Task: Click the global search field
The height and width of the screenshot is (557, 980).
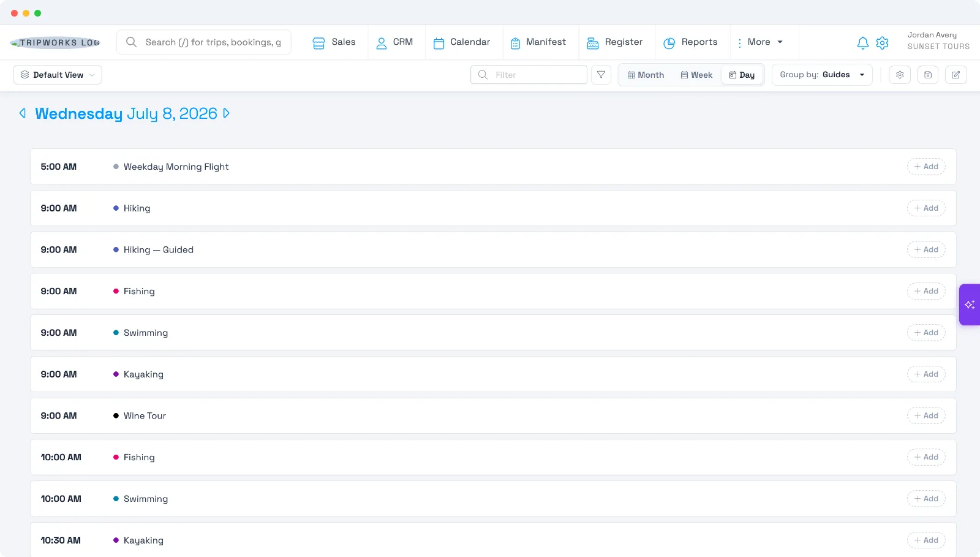Action: point(204,42)
